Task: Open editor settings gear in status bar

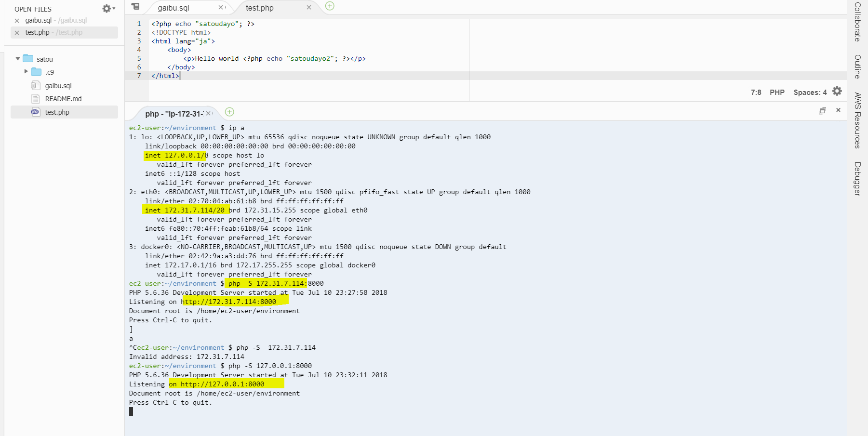Action: coord(837,91)
